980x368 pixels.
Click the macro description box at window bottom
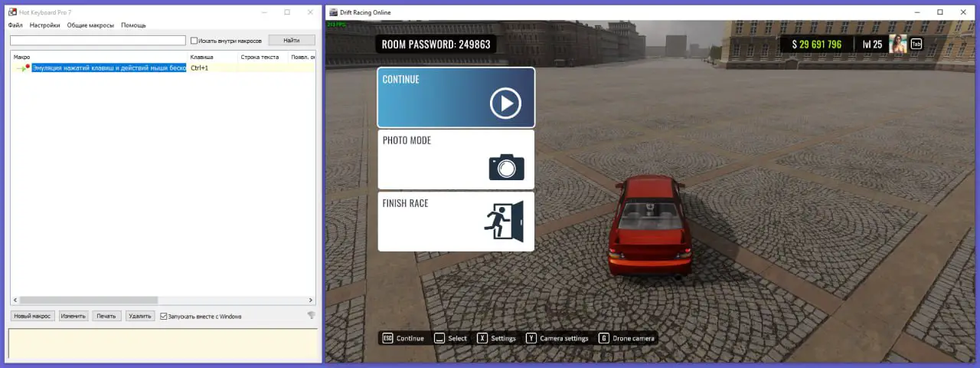(x=163, y=344)
